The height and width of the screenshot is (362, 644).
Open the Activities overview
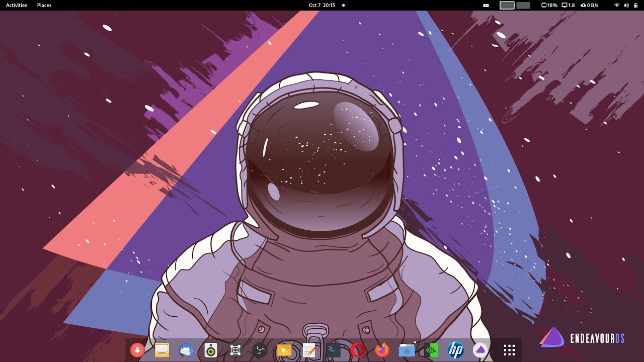tap(17, 5)
